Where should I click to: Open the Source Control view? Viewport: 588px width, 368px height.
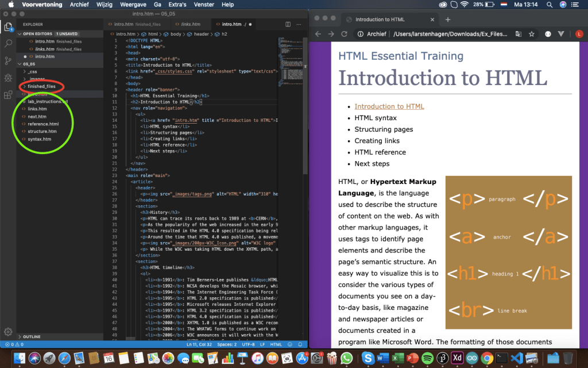click(x=8, y=60)
